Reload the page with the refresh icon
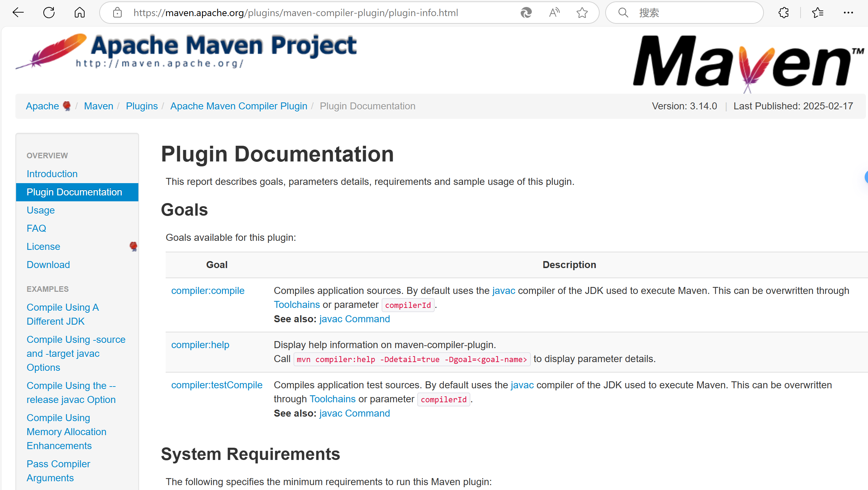 49,13
